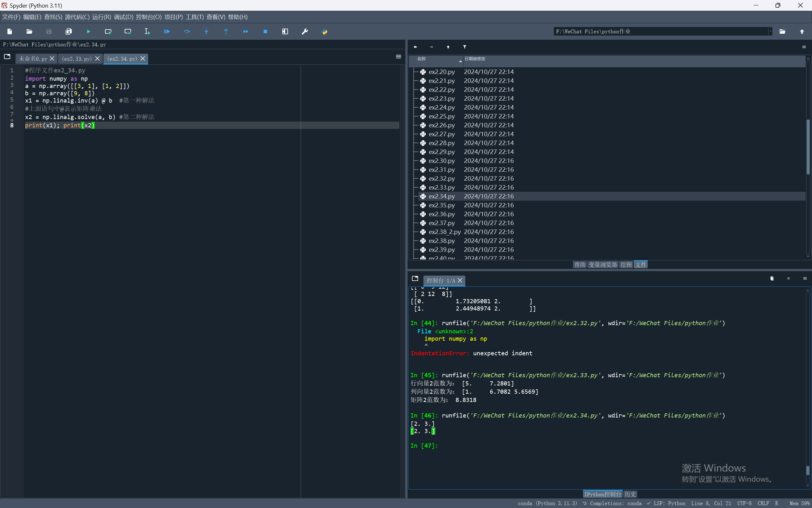
Task: Click CRLF line endings status entry
Action: 763,503
